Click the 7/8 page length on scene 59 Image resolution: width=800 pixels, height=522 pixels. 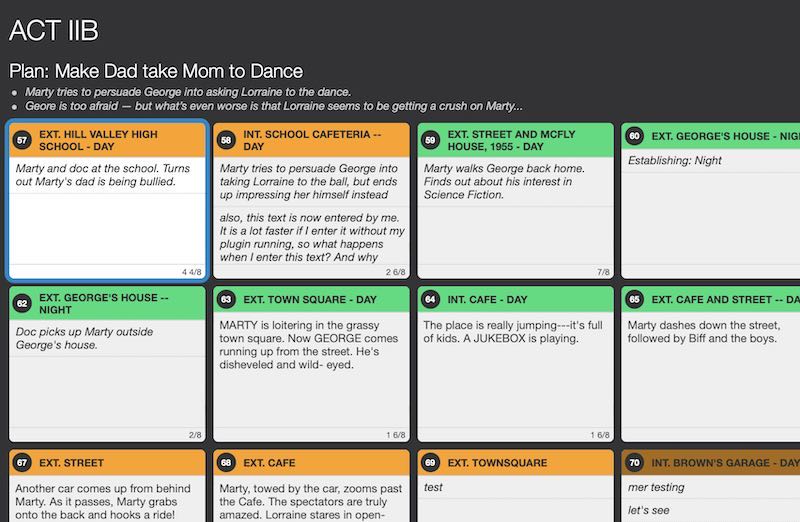602,272
